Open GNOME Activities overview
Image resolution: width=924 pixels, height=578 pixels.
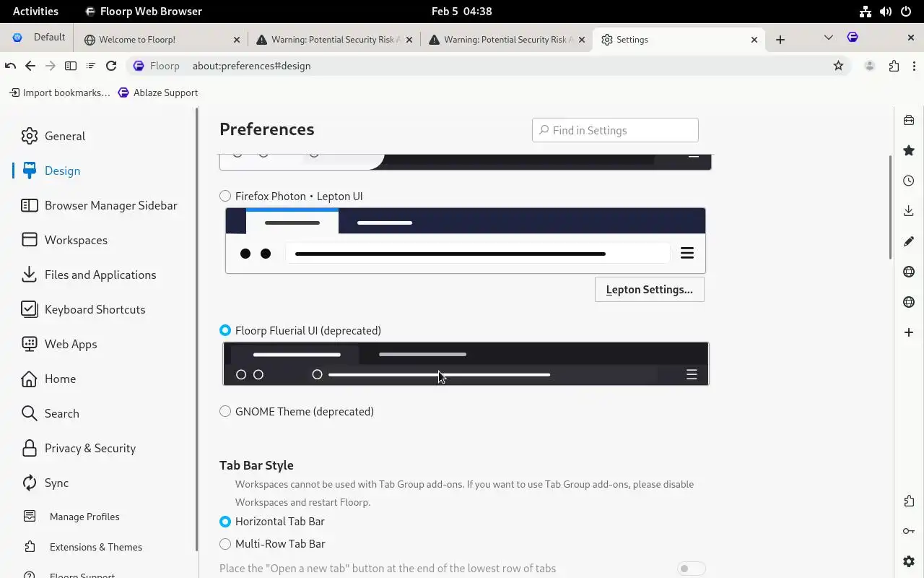pyautogui.click(x=35, y=11)
